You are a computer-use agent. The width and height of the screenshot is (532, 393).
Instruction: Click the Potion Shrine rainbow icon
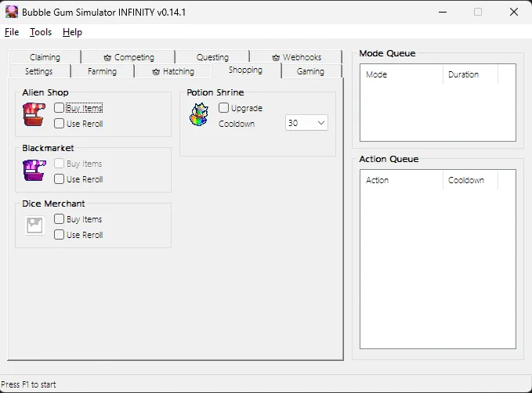tap(199, 114)
